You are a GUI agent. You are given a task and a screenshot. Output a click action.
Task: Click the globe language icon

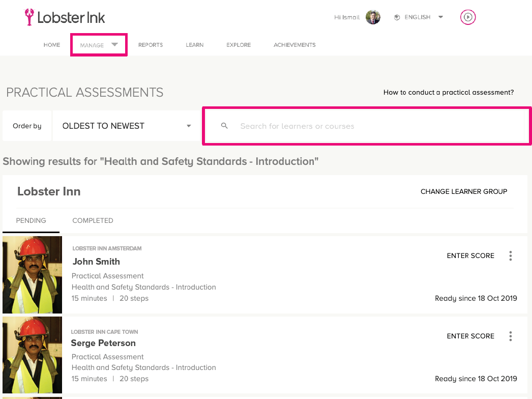pos(397,17)
